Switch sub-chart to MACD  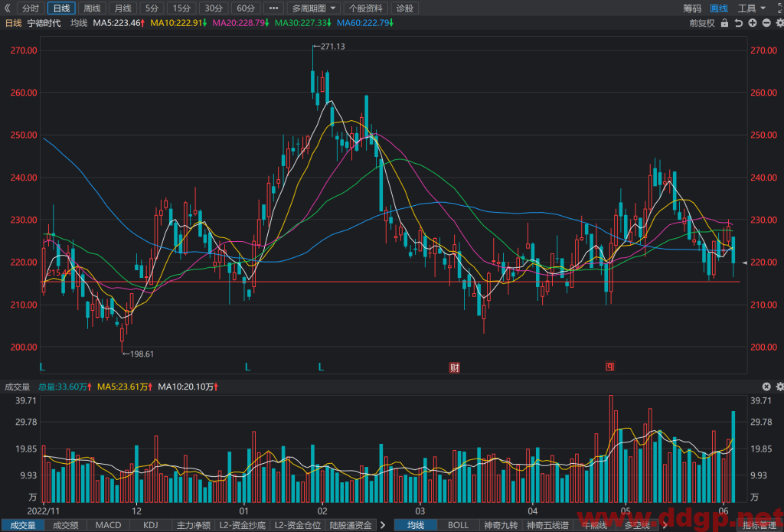pos(108,525)
